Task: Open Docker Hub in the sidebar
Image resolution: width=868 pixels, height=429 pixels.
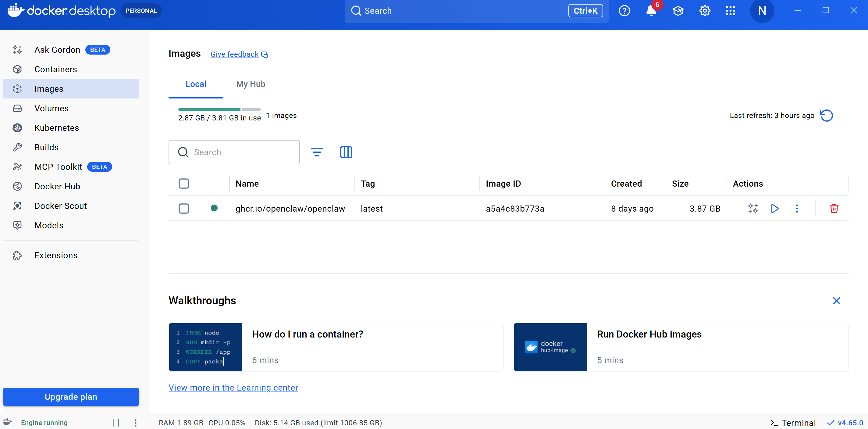Action: 71,187
